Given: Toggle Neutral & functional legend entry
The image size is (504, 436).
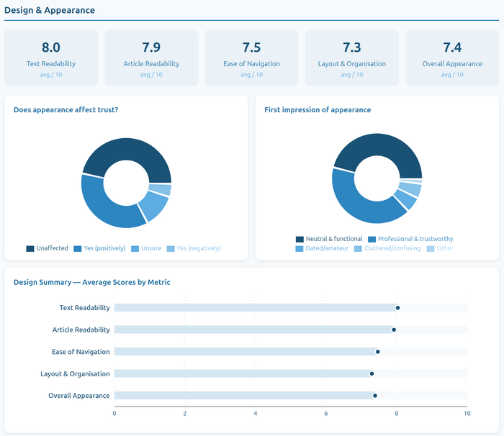Looking at the screenshot, I should (x=329, y=239).
